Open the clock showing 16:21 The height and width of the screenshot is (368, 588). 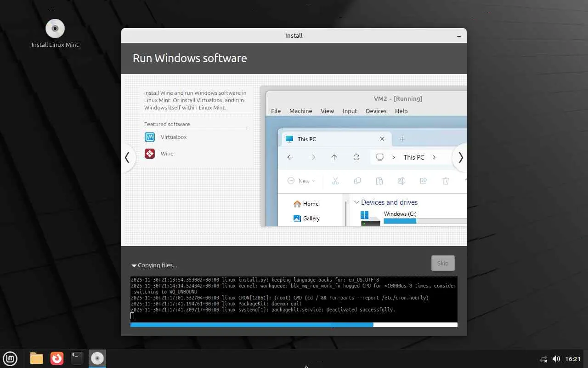(573, 359)
